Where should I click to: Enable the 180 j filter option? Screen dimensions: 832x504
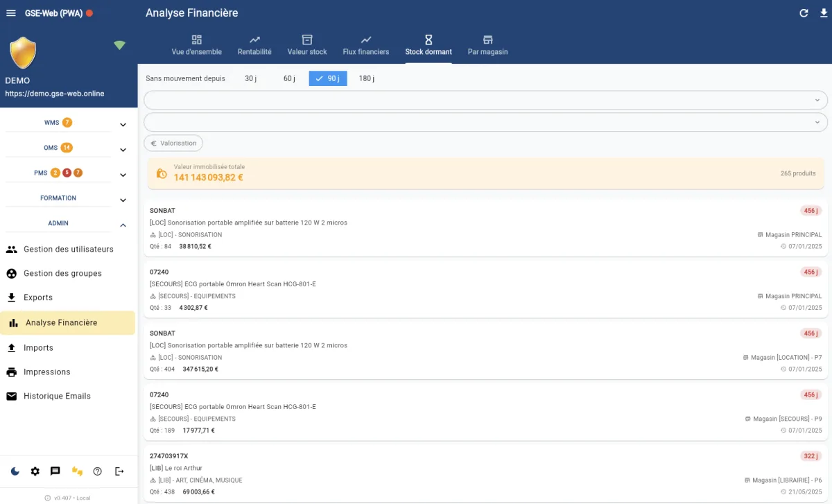[367, 78]
